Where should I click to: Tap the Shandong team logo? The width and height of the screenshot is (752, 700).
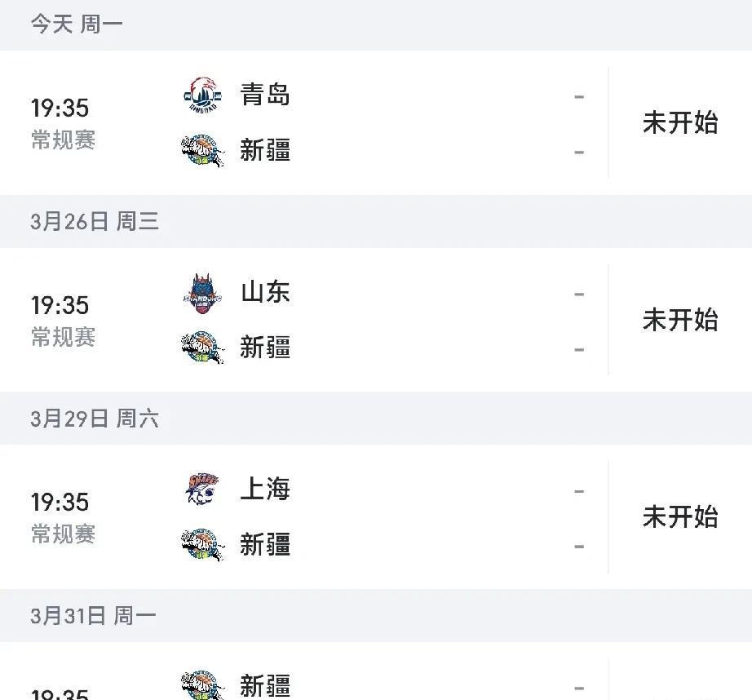click(202, 294)
